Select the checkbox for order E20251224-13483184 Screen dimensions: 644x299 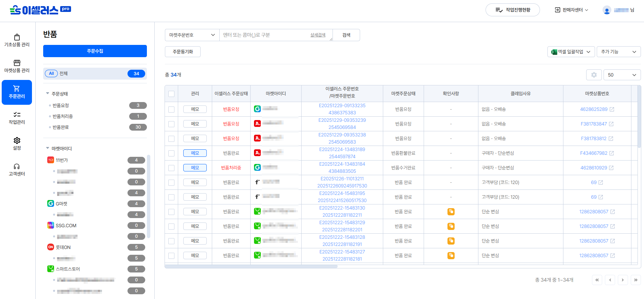171,168
